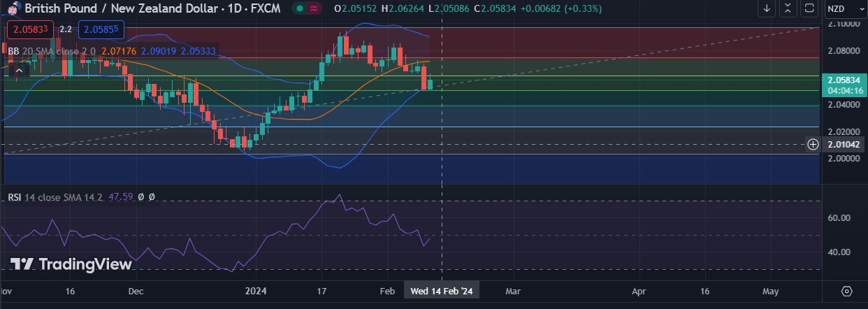
Task: Click the TradingView logo
Action: pos(71,264)
